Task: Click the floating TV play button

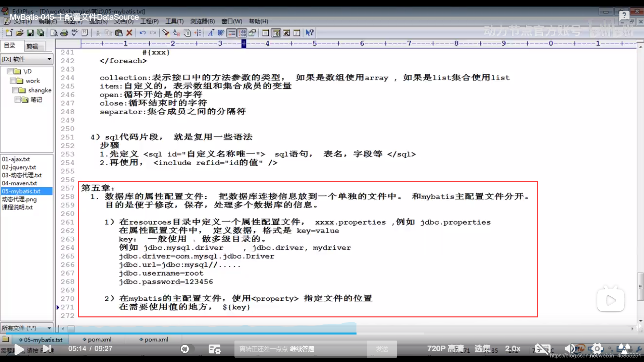Action: [611, 299]
